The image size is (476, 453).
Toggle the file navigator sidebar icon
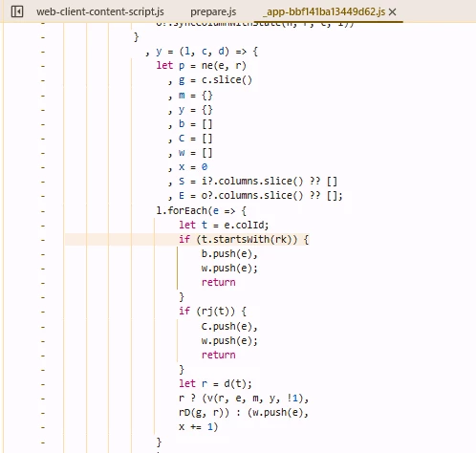tap(17, 11)
